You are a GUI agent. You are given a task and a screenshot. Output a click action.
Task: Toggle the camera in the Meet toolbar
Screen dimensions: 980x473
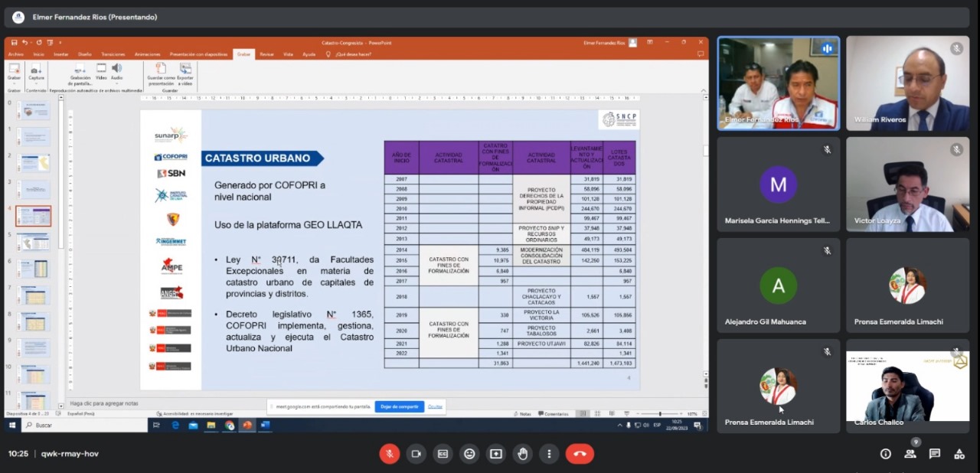click(416, 454)
